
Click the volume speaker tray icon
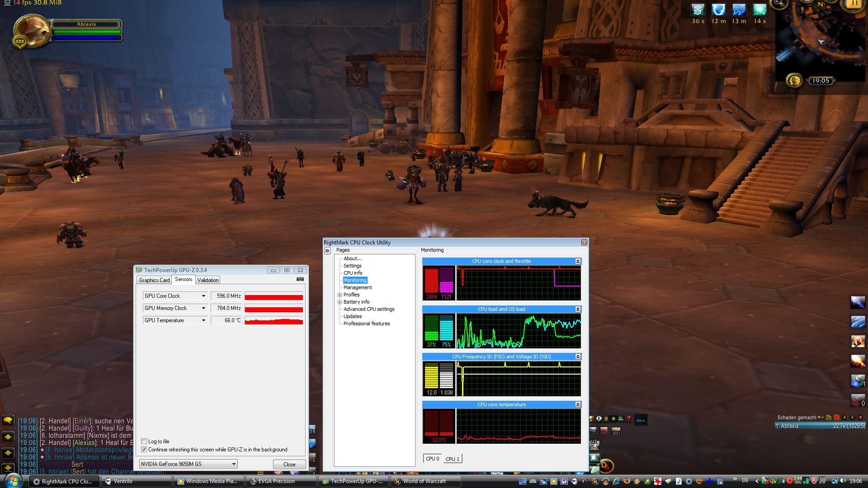point(843,481)
